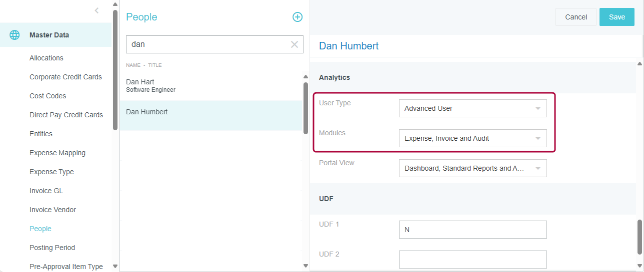Collapse the sidebar with the chevron arrow
644x272 pixels.
click(x=96, y=10)
